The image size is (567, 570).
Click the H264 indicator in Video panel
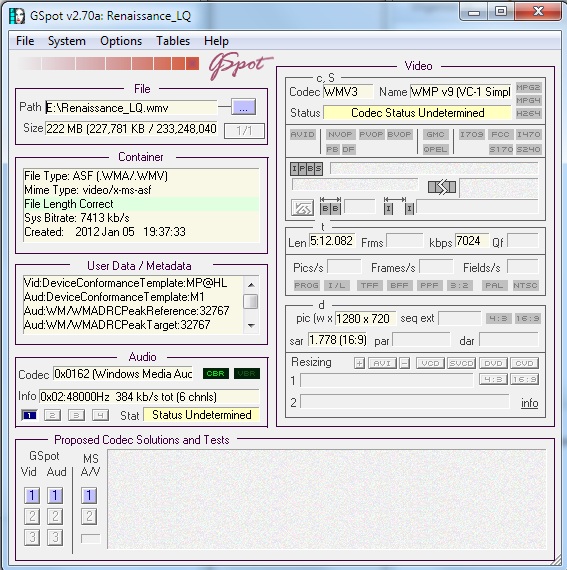coord(528,113)
